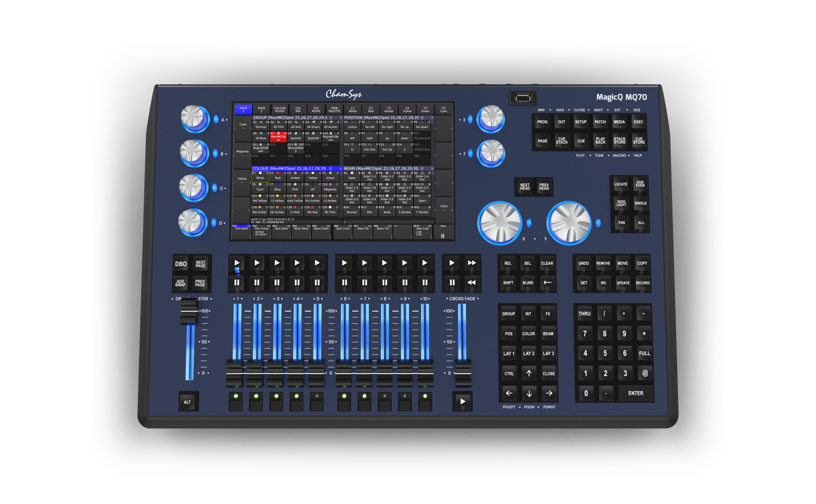Screen dimensions: 816x504
Task: Open the COLOUR PICKER on the touchscreen
Action: (x=279, y=109)
